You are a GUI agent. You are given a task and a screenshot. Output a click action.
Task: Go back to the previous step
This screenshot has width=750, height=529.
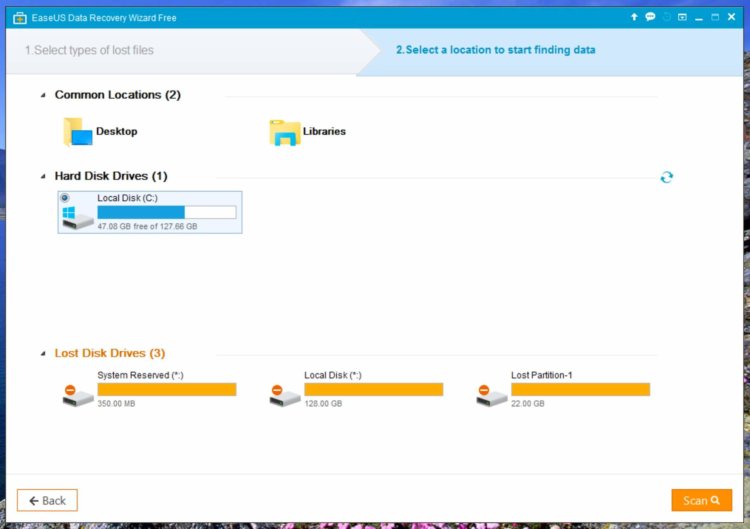(x=47, y=500)
